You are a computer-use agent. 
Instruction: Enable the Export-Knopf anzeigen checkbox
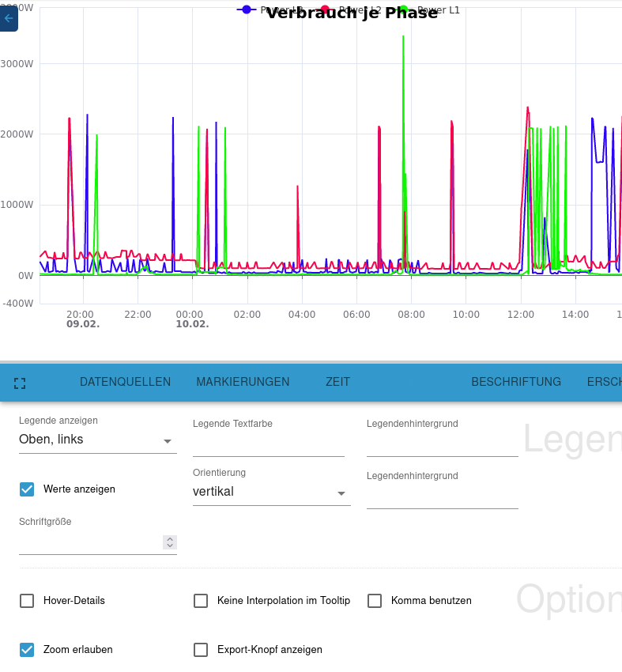201,650
